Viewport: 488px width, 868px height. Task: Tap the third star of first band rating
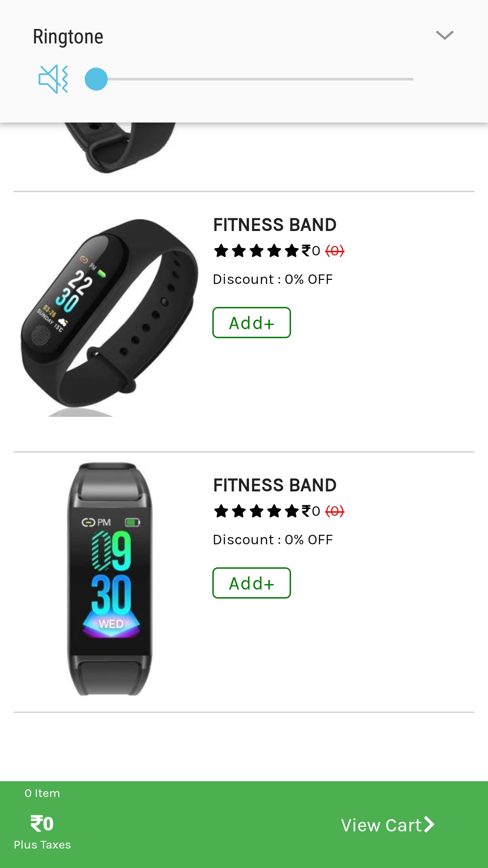pyautogui.click(x=256, y=250)
